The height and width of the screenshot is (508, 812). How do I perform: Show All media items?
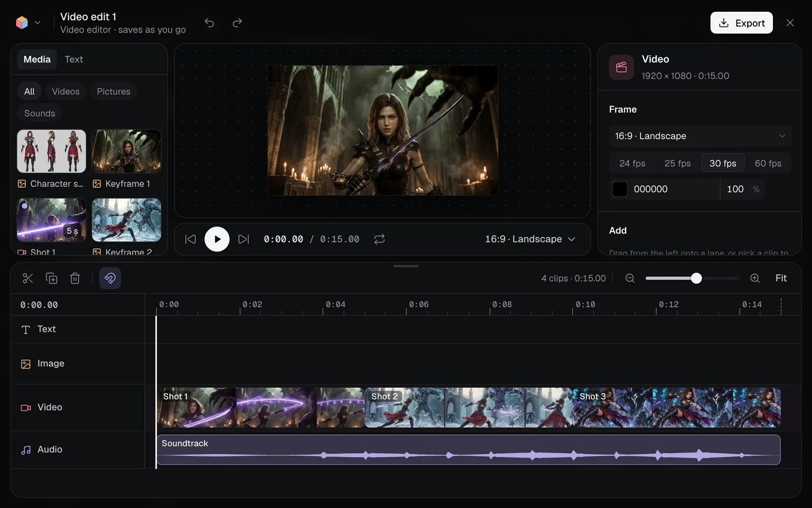click(x=29, y=91)
